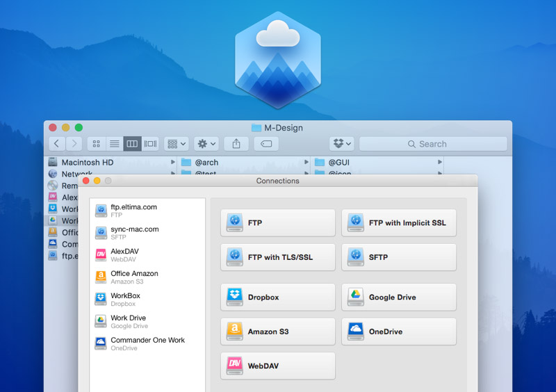Open the Finder arrange items dropdown
The width and height of the screenshot is (556, 392).
[x=177, y=144]
